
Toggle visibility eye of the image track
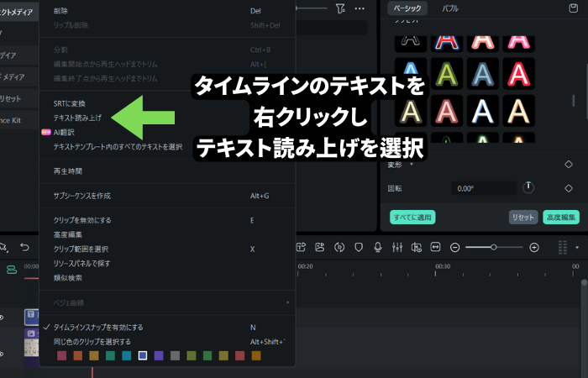(x=3, y=354)
